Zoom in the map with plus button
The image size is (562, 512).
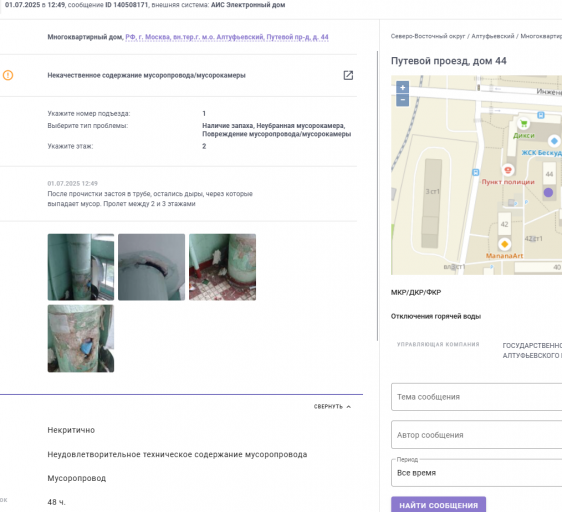[403, 87]
